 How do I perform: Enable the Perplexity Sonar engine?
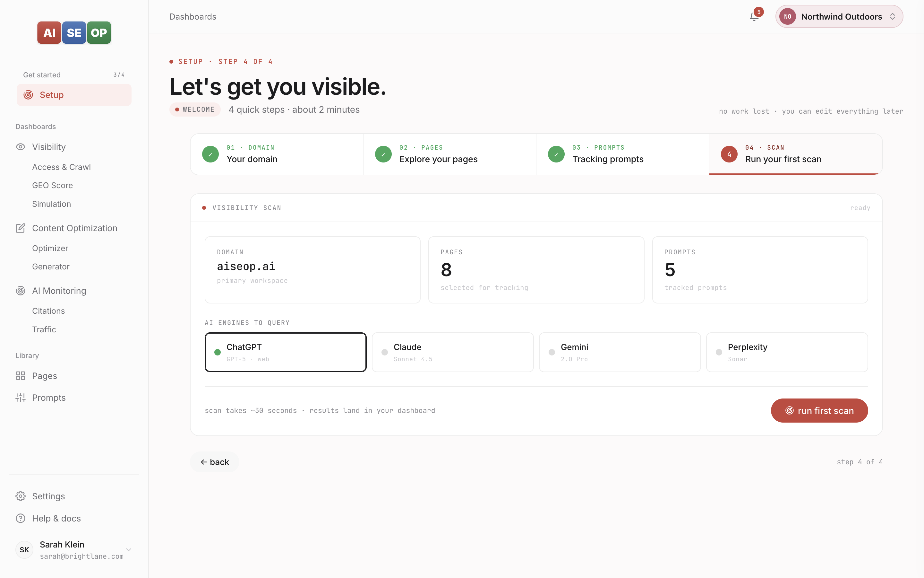point(787,352)
